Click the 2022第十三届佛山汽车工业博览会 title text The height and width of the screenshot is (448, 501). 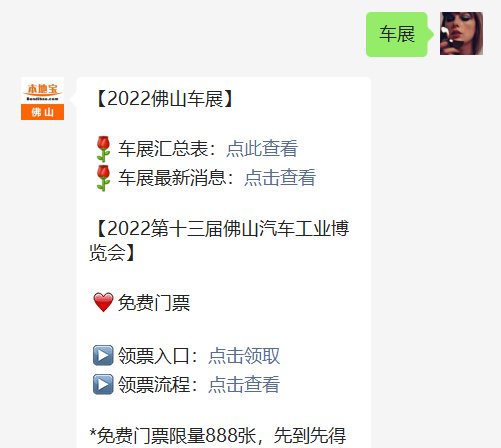pos(219,240)
